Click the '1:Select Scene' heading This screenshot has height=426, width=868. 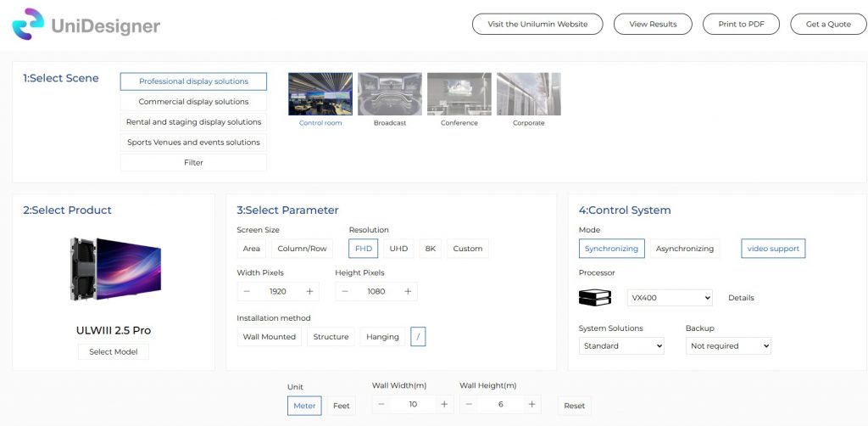coord(61,78)
